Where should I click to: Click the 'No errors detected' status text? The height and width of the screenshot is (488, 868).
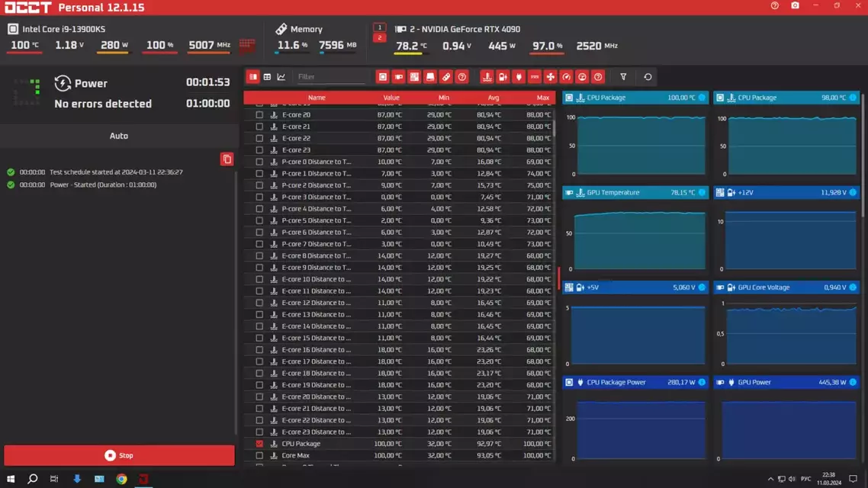(x=103, y=104)
